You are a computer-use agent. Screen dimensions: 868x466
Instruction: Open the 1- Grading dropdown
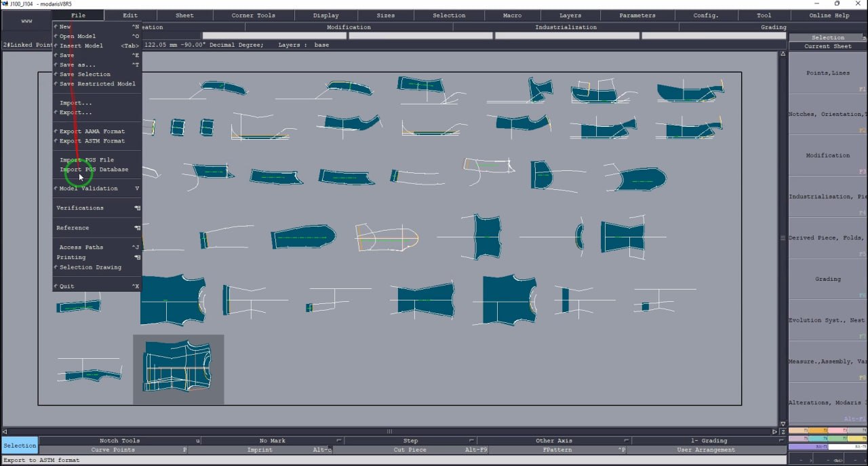pyautogui.click(x=709, y=441)
